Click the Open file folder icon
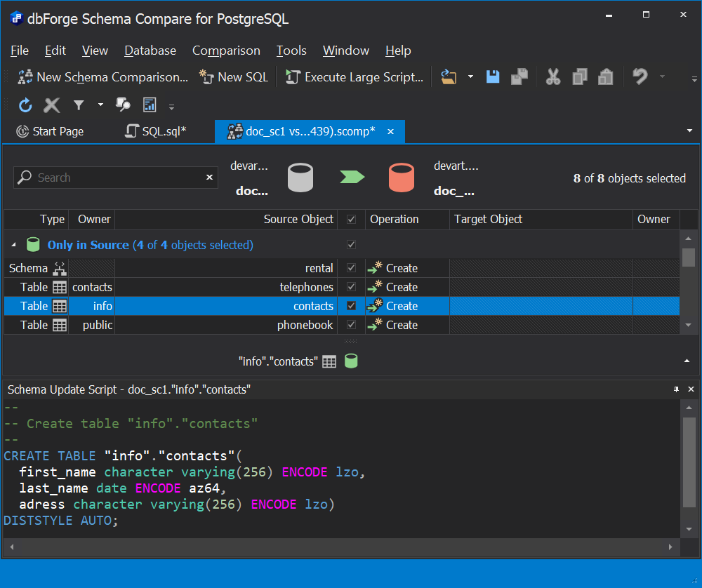Image resolution: width=702 pixels, height=588 pixels. [x=449, y=77]
